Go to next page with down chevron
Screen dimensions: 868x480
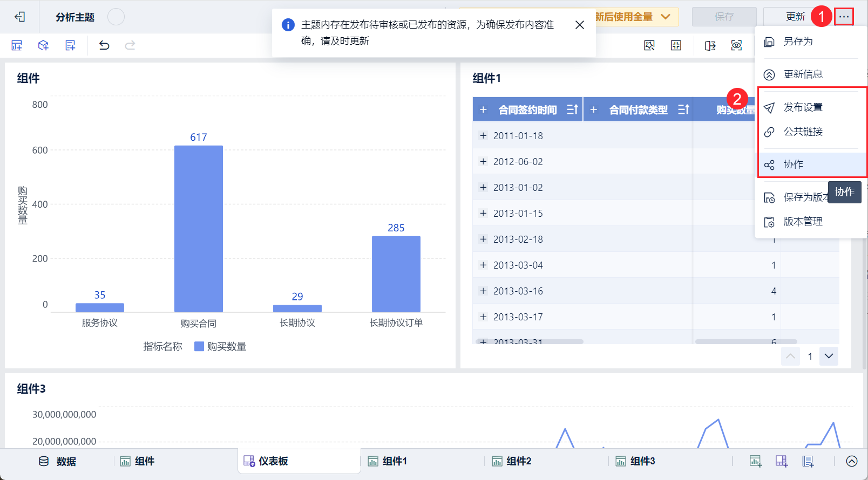[x=829, y=356]
